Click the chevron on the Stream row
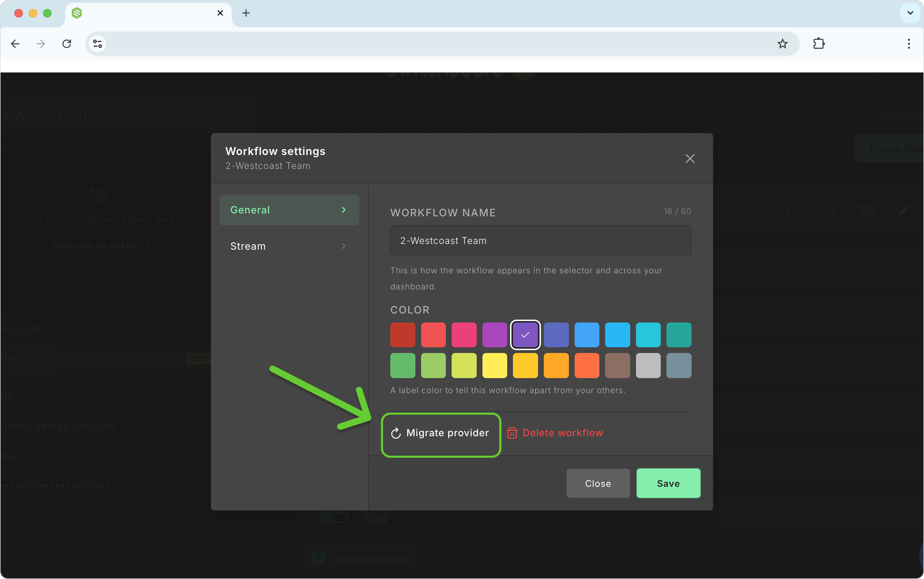The height and width of the screenshot is (579, 924). [343, 246]
